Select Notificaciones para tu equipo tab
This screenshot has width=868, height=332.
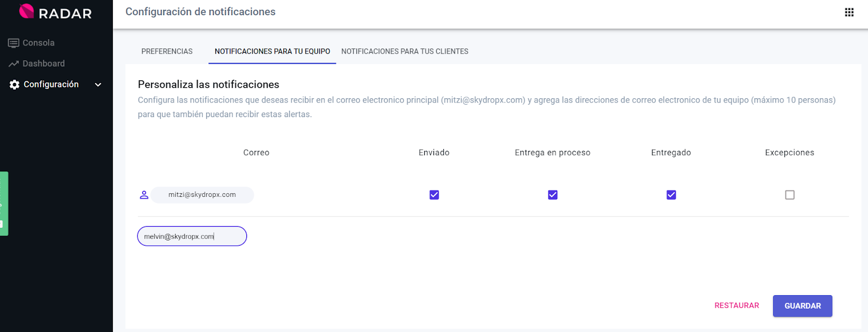[272, 52]
